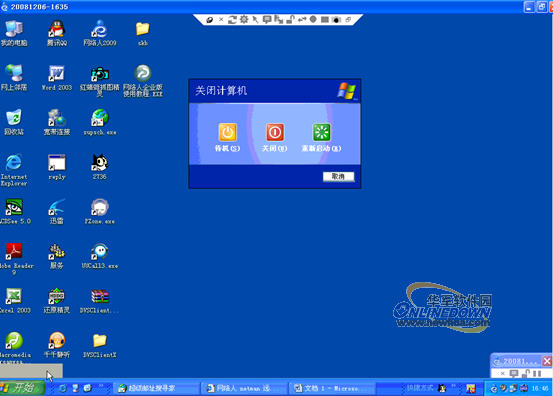The width and height of the screenshot is (553, 396).
Task: Switch to the 超级邮址搜寻家 taskbar window
Action: [x=156, y=388]
